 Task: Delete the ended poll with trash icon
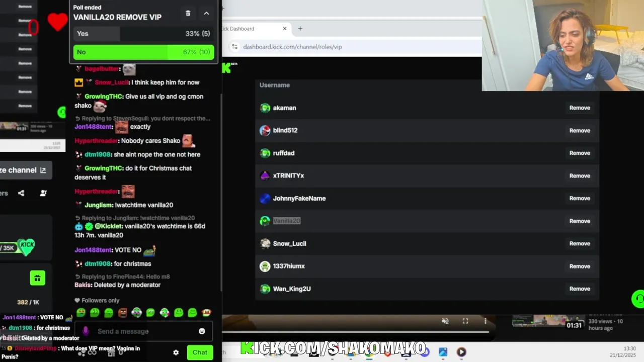point(188,14)
